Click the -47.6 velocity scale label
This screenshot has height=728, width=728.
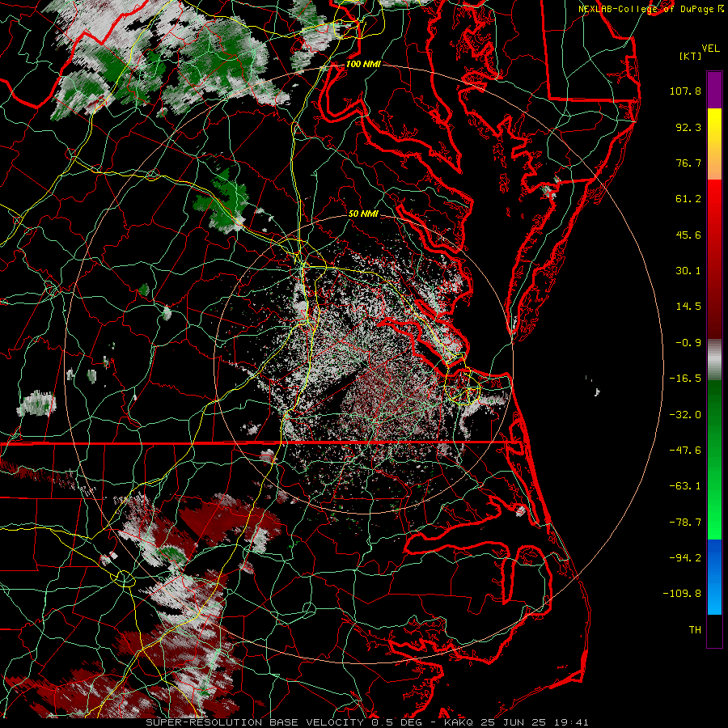coord(685,451)
